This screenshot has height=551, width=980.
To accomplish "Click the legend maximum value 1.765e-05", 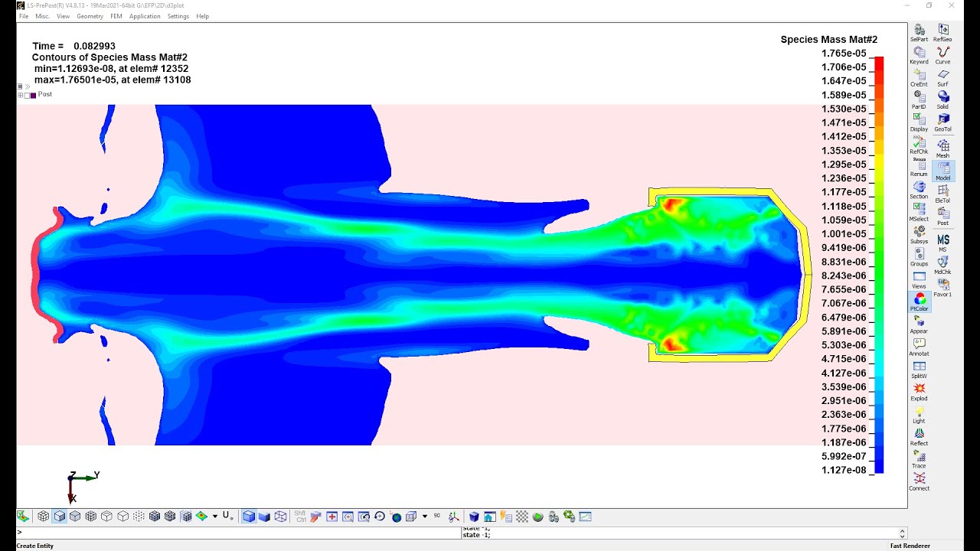I will (x=844, y=54).
